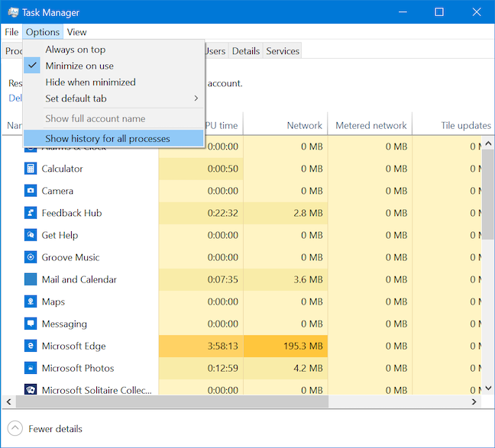The image size is (495, 448).
Task: Switch to the Users tab
Action: (215, 51)
